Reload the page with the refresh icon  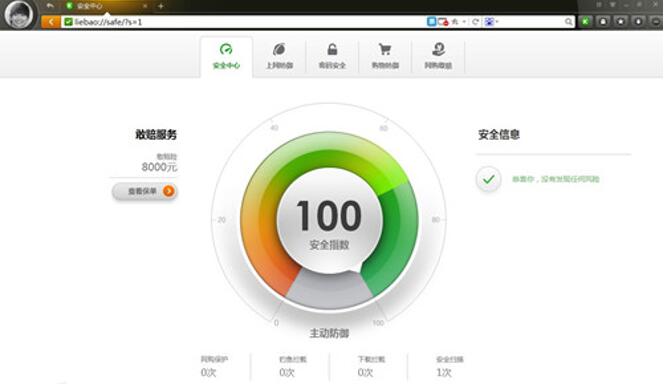point(475,22)
